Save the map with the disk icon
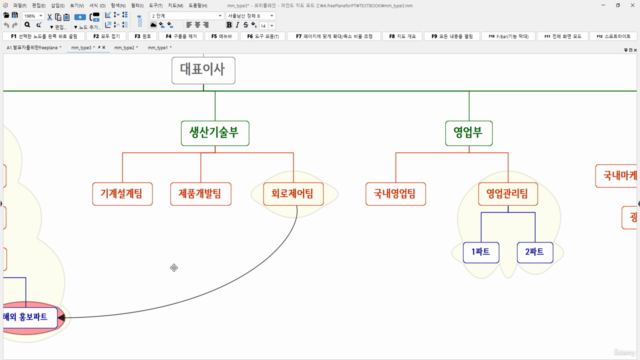The image size is (640, 360). tap(15, 16)
